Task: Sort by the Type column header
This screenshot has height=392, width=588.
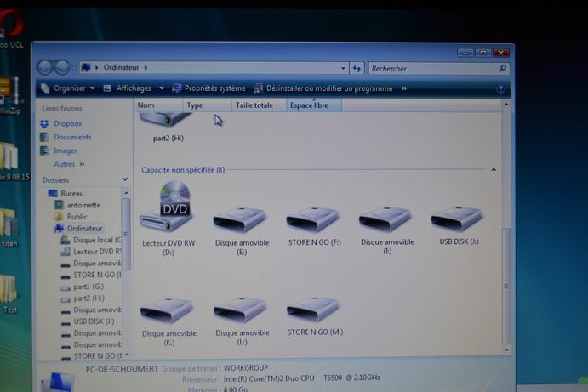Action: [x=208, y=105]
